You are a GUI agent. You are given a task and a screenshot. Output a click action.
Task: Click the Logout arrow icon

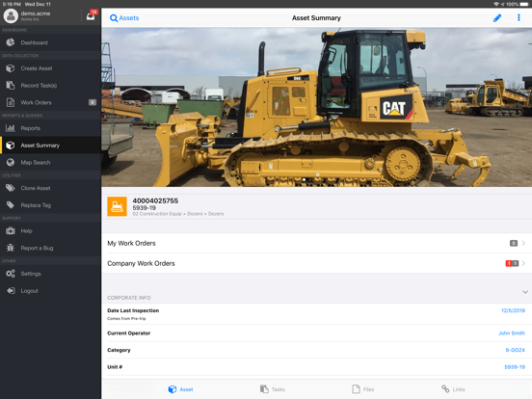11,291
